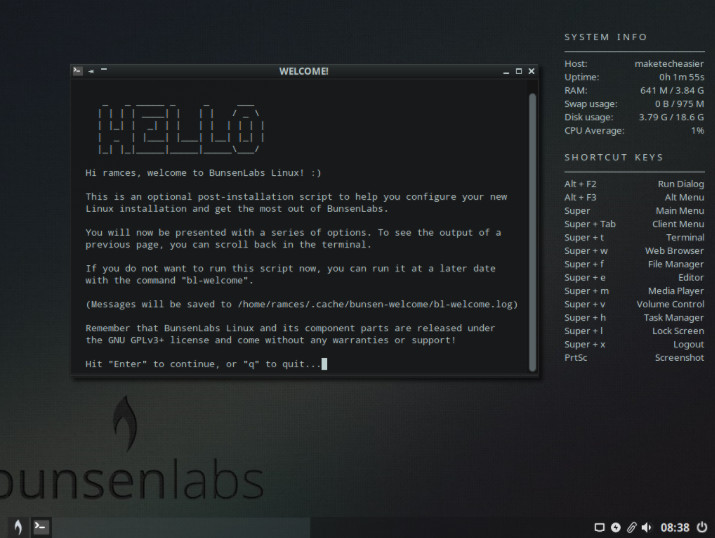Viewport: 715px width, 538px height.
Task: Click the 08:38 clock in the taskbar
Action: tap(675, 528)
